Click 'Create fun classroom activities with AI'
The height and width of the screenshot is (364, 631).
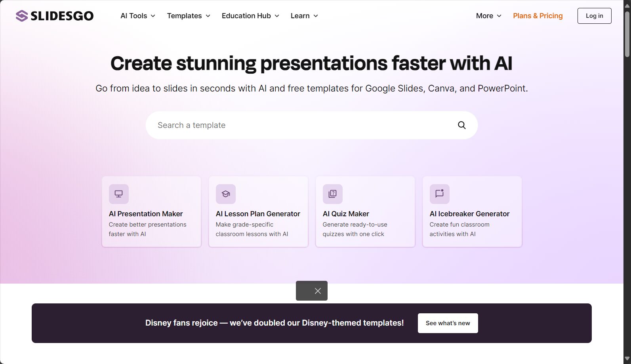pyautogui.click(x=459, y=229)
